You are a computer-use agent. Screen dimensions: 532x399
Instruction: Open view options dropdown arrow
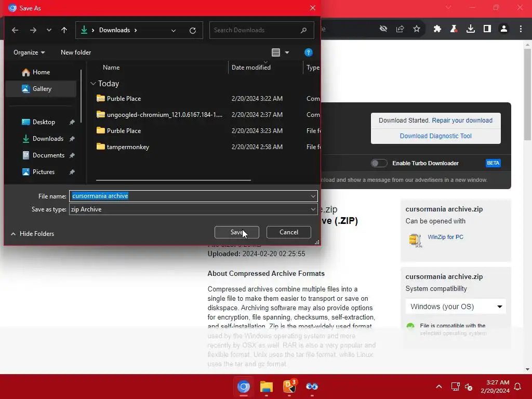click(x=287, y=52)
